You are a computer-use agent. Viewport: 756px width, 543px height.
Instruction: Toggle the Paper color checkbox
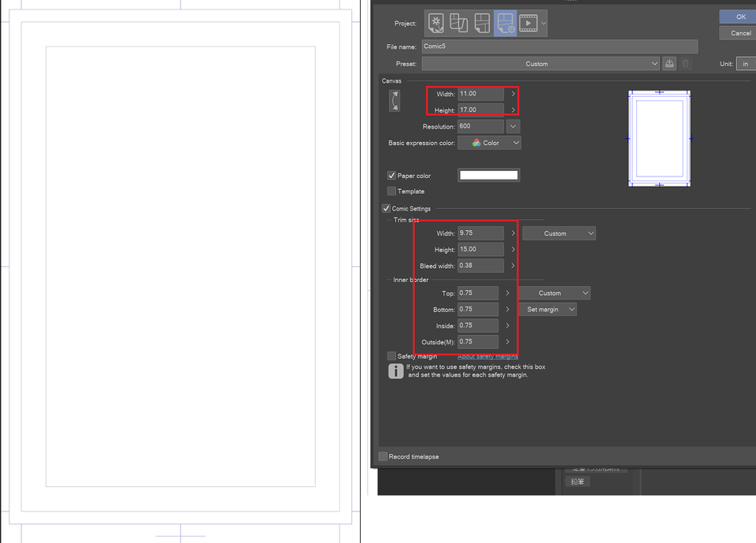pos(391,176)
